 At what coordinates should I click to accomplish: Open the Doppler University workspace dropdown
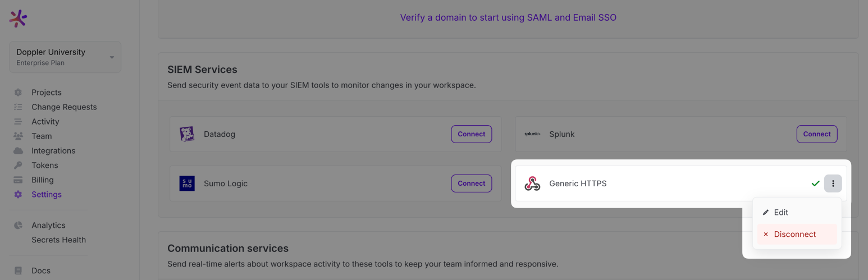(x=65, y=57)
